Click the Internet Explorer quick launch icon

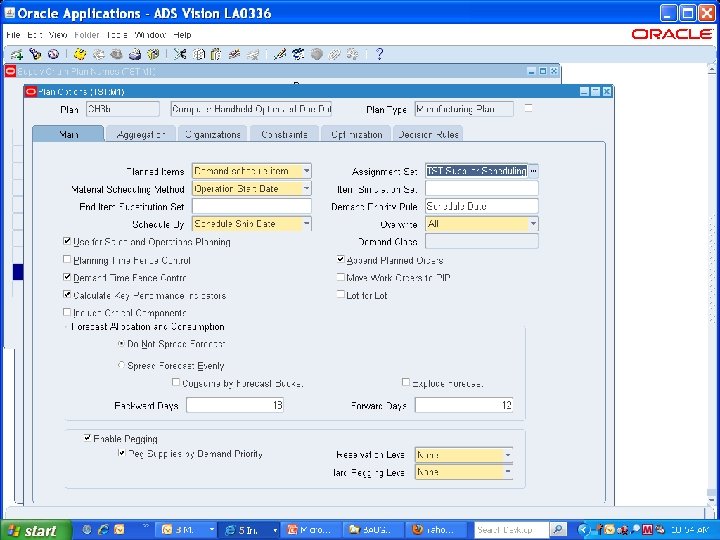[x=103, y=530]
